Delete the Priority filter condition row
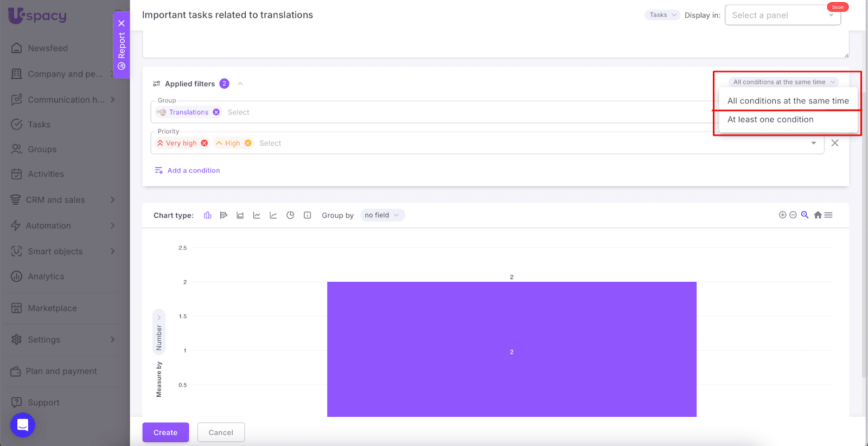868x446 pixels. coord(835,143)
